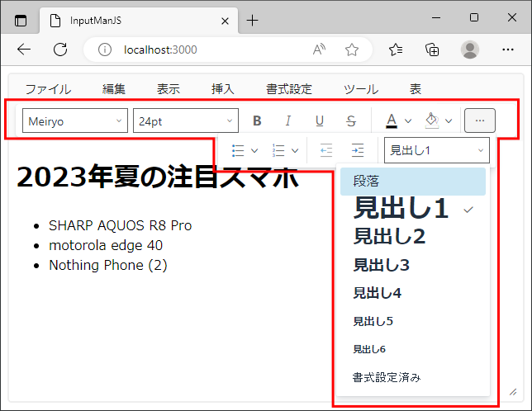The width and height of the screenshot is (532, 411).
Task: Open ツール menu
Action: [x=361, y=89]
